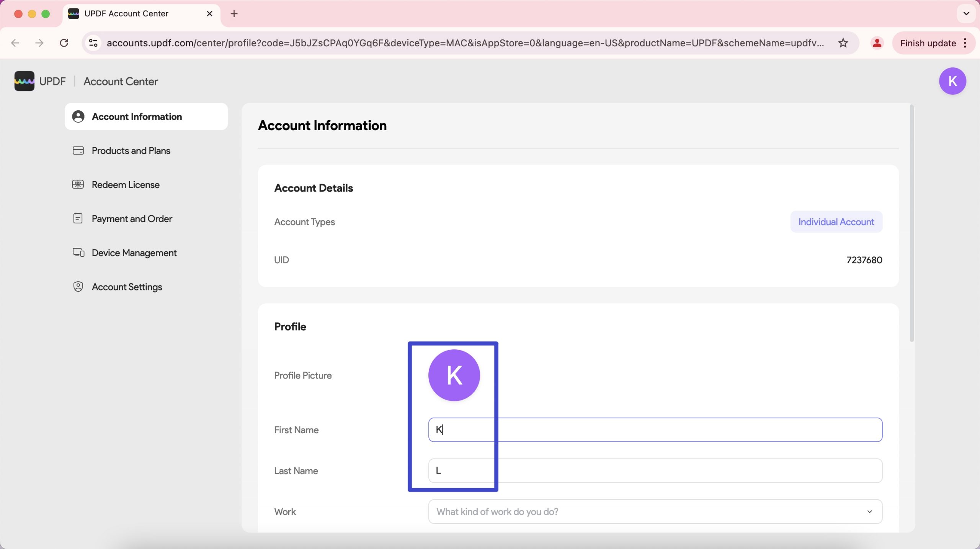Click the large profile picture avatar
Viewport: 980px width, 549px height.
point(454,375)
